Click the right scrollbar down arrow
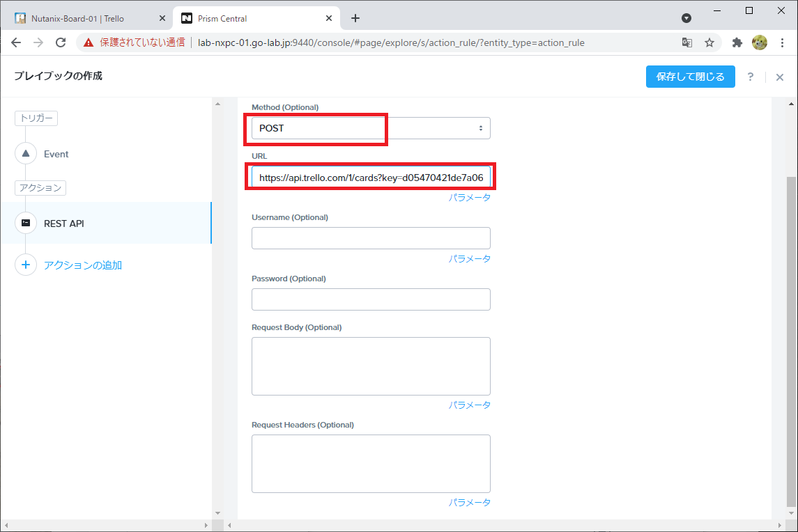 [x=792, y=513]
